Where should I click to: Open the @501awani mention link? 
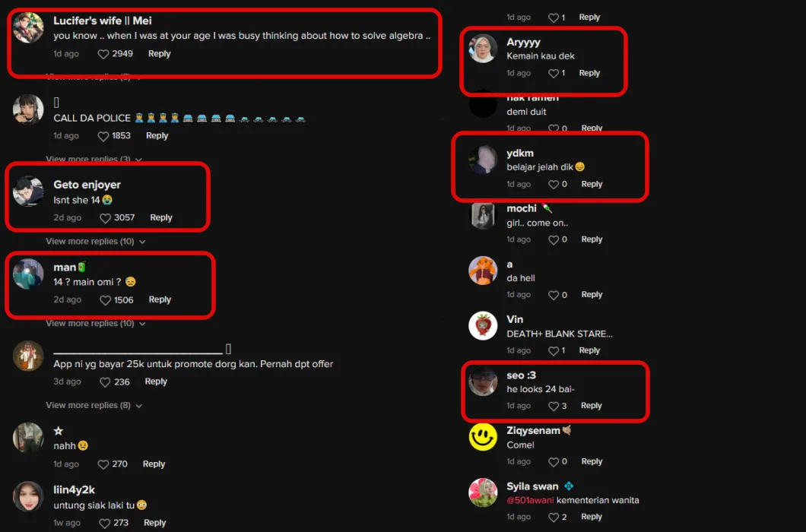pyautogui.click(x=531, y=500)
